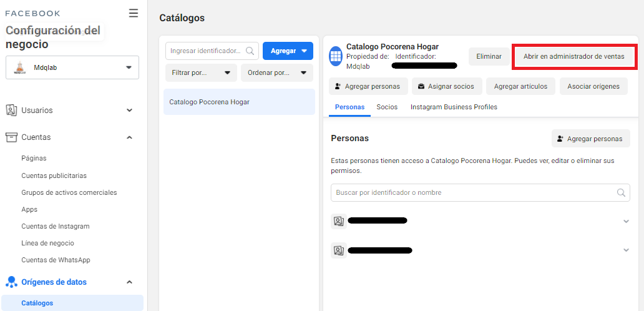Image resolution: width=644 pixels, height=311 pixels.
Task: Expand the Usuarios section
Action: pyautogui.click(x=129, y=110)
